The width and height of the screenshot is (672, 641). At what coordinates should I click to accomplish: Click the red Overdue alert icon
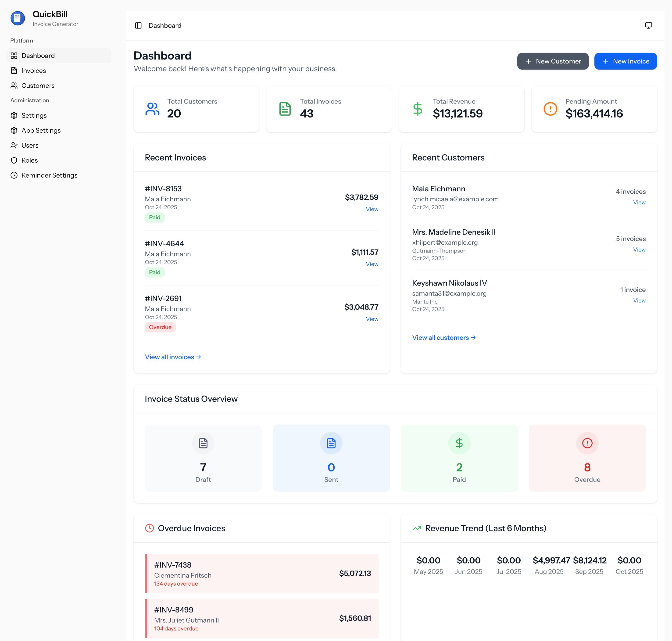[x=587, y=443]
